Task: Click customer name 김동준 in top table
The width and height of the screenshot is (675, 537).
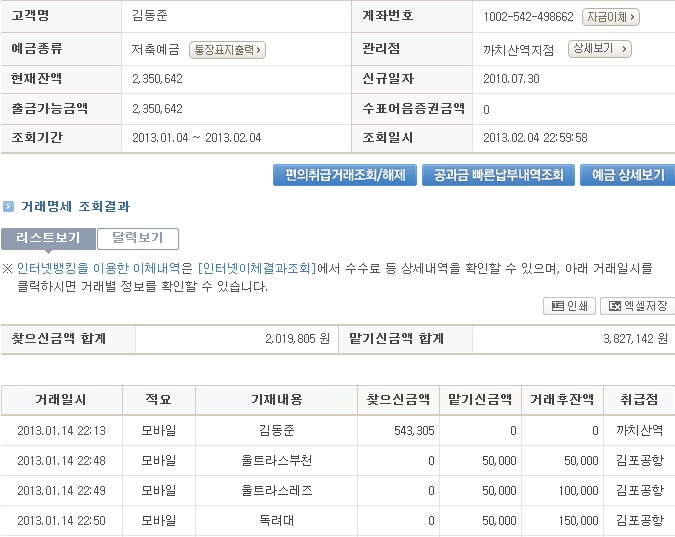Action: [x=149, y=16]
